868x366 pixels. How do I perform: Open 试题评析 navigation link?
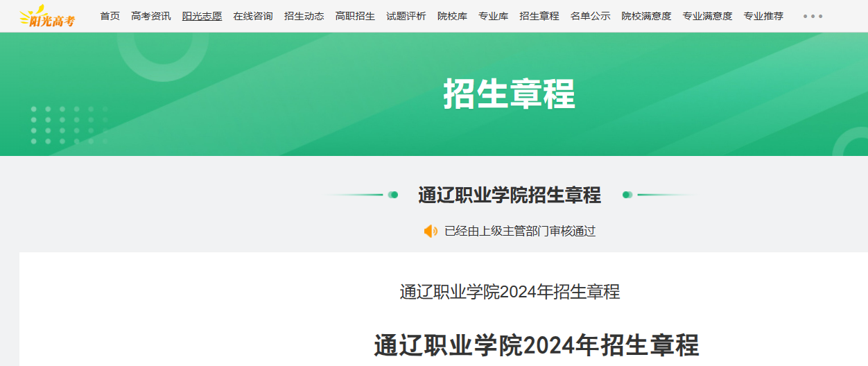click(406, 16)
